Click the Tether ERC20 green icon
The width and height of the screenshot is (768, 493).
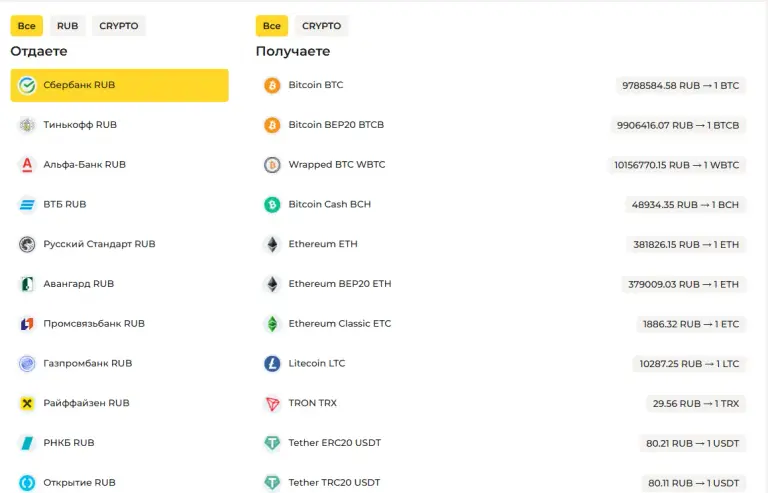coord(272,443)
